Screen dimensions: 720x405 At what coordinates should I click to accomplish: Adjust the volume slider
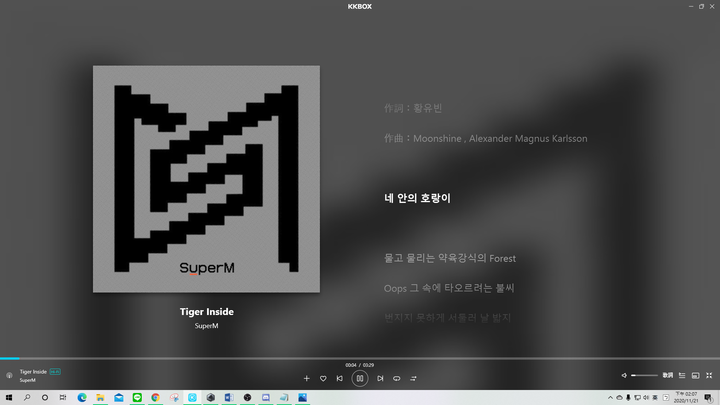coord(644,376)
